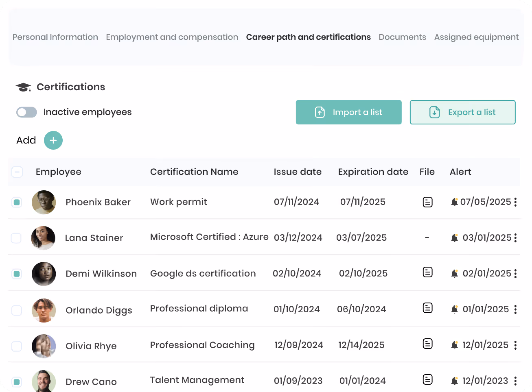
Task: Click Olivia Rhye's avatar photo
Action: point(44,346)
